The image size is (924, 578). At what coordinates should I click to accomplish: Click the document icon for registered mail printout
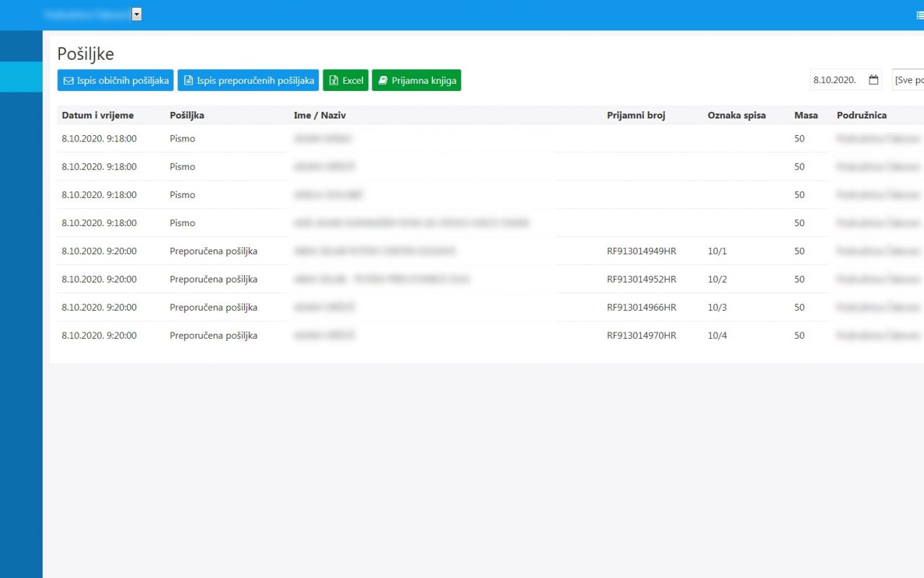(x=188, y=81)
